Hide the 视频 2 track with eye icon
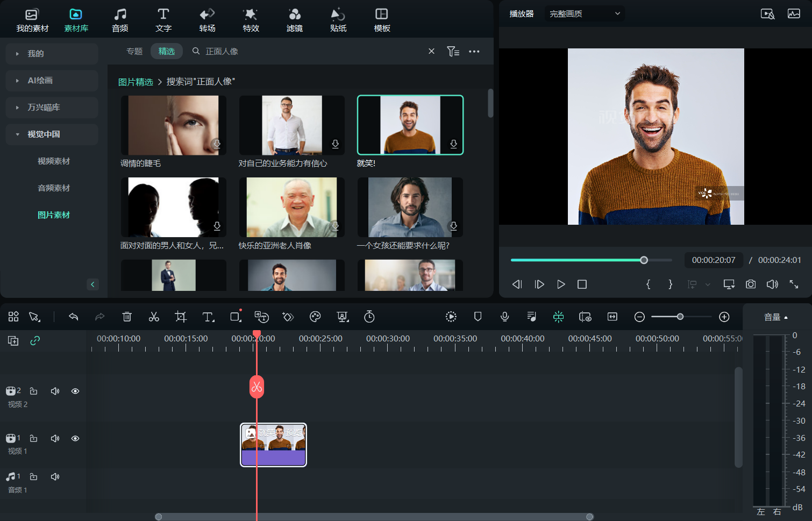The height and width of the screenshot is (521, 812). [x=75, y=391]
